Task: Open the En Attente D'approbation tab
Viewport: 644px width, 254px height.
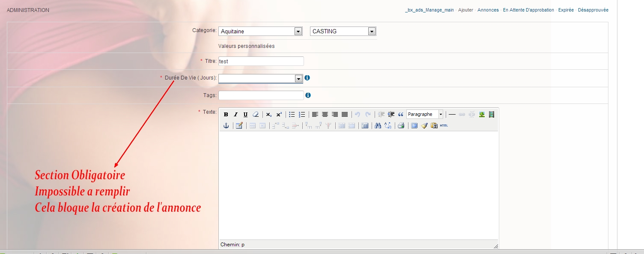Action: [x=528, y=10]
